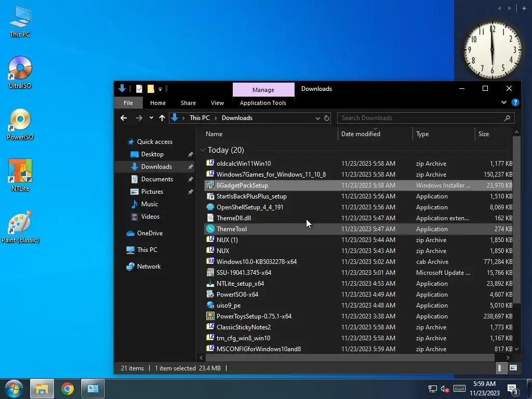Click Downloads in the address breadcrumb
Image resolution: width=532 pixels, height=399 pixels.
click(x=237, y=118)
